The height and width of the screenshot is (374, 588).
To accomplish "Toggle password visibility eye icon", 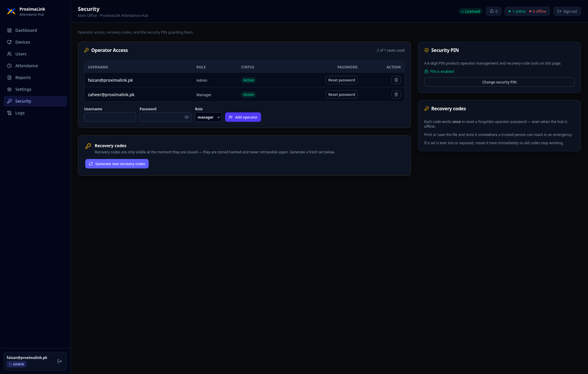I will pyautogui.click(x=187, y=117).
